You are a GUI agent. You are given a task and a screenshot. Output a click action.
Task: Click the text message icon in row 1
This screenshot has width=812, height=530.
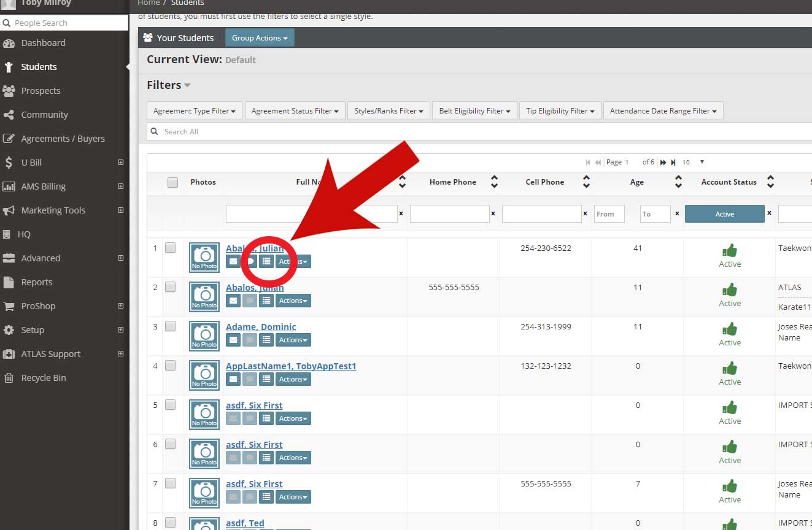pos(250,261)
